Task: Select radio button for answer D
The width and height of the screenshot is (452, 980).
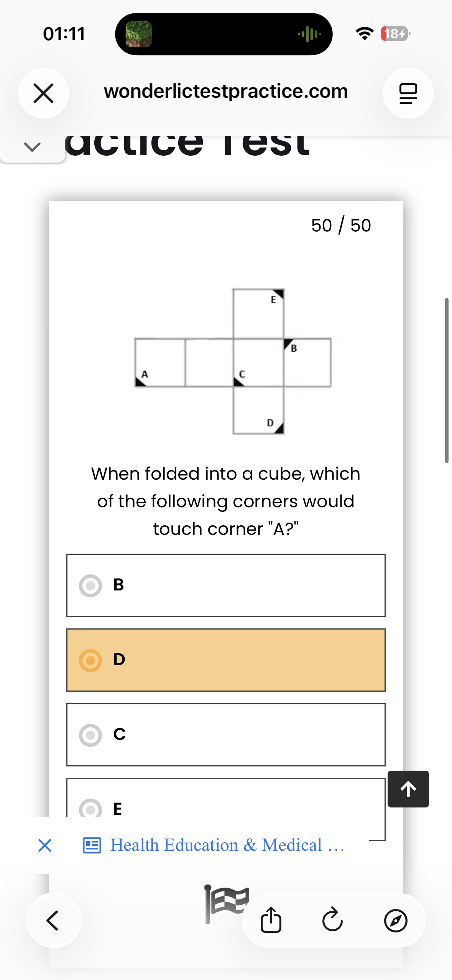Action: [90, 660]
